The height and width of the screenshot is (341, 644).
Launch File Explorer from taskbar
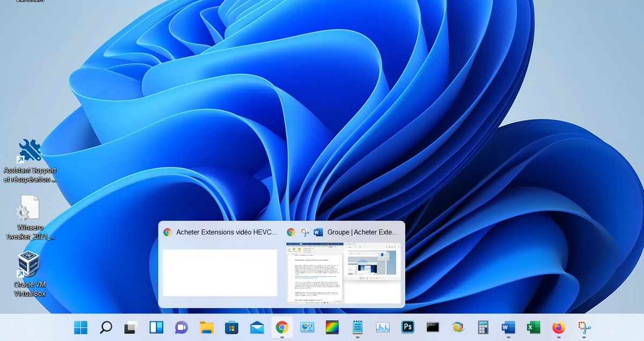(x=207, y=327)
